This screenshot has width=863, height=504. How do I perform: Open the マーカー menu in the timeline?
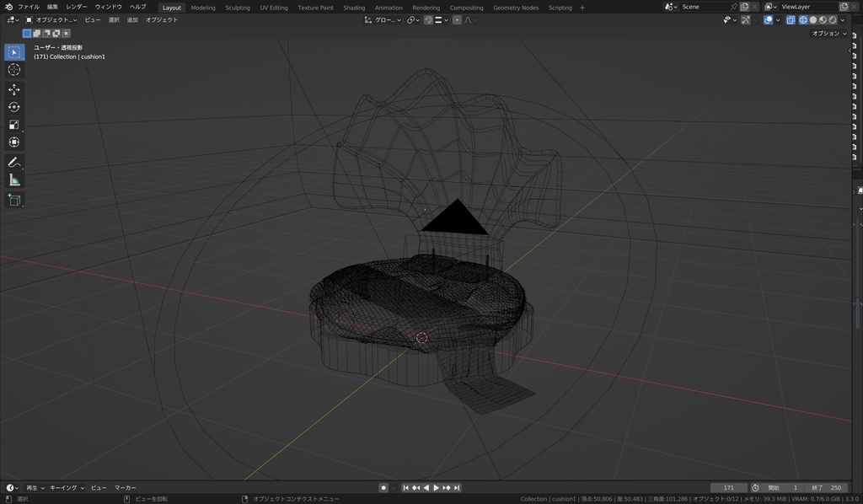[126, 488]
